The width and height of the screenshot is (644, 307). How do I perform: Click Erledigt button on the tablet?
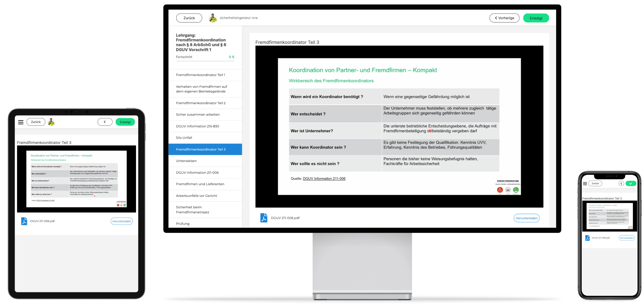click(x=125, y=122)
